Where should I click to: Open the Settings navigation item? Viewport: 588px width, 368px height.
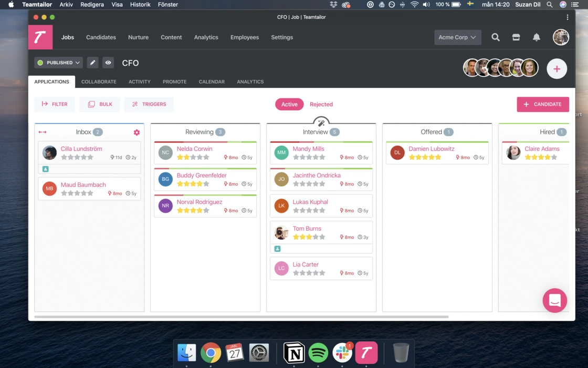282,37
